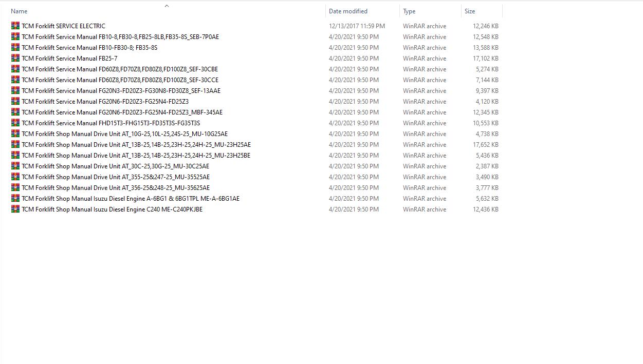
Task: Select Isuzu Diesel Engine A-6BG1 manual name
Action: coord(130,198)
